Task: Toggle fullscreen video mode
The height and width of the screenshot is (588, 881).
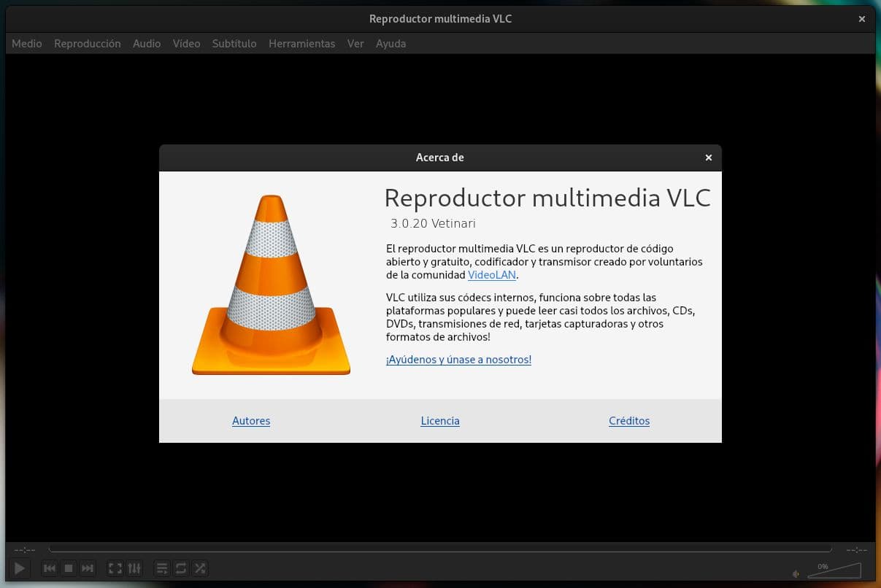Action: coord(115,568)
